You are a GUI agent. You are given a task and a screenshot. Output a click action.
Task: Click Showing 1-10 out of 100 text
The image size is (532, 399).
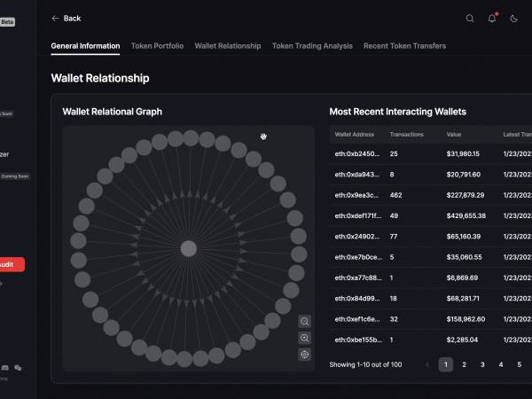[x=365, y=364]
